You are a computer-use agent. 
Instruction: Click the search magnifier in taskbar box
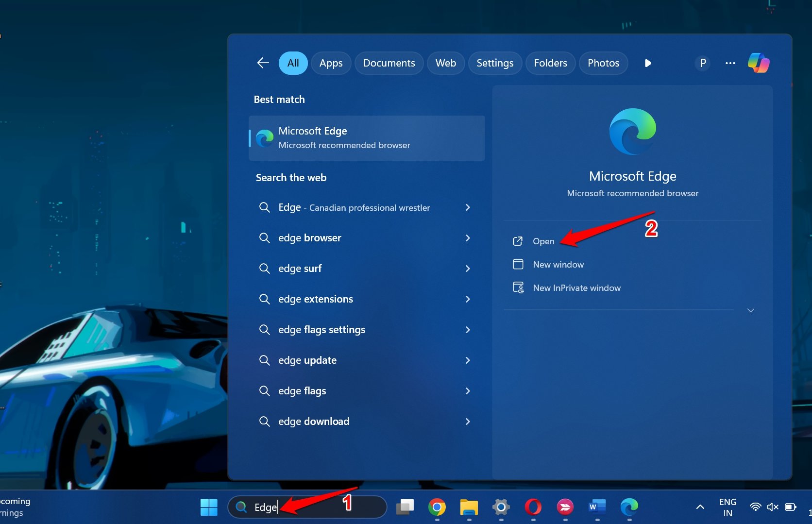241,507
